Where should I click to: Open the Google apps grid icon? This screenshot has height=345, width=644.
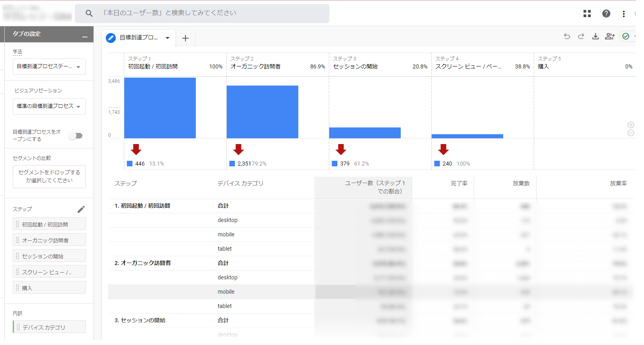point(587,14)
